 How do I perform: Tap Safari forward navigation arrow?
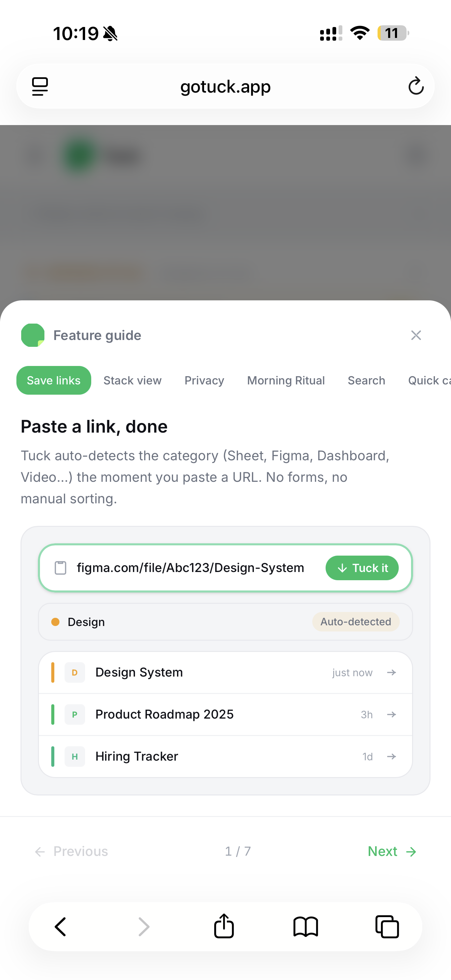143,927
